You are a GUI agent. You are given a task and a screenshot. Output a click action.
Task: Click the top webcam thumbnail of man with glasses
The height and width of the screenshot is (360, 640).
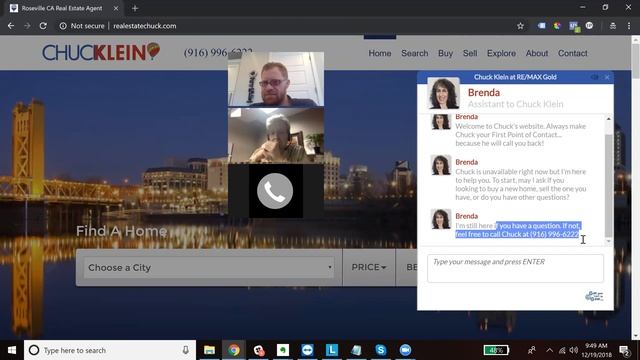[276, 79]
